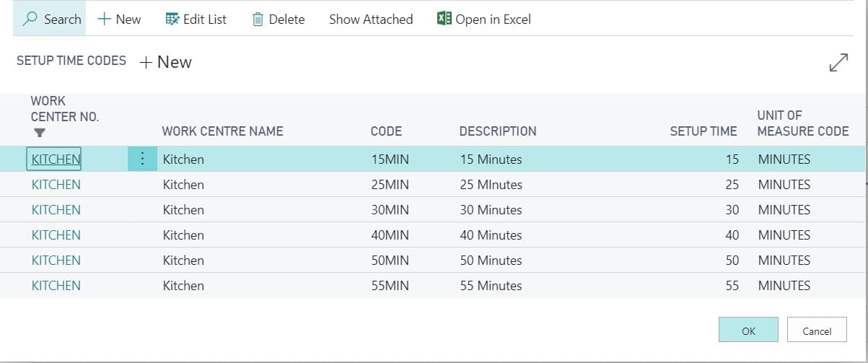
Task: Select the 40 Minutes description cell
Action: pos(491,235)
